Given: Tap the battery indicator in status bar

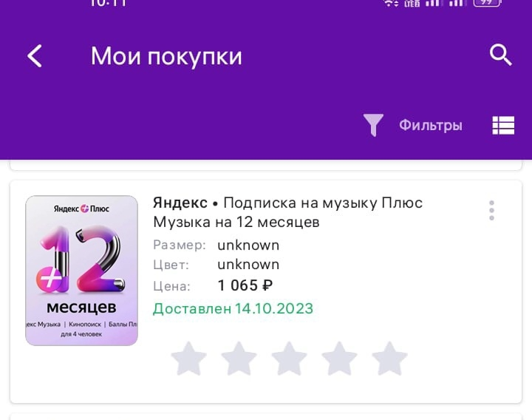Looking at the screenshot, I should (487, 3).
